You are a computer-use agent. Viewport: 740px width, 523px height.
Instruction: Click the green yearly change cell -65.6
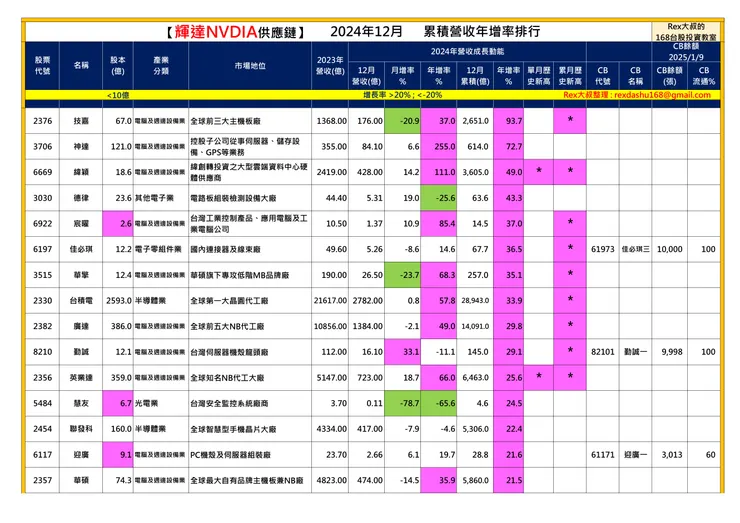438,403
